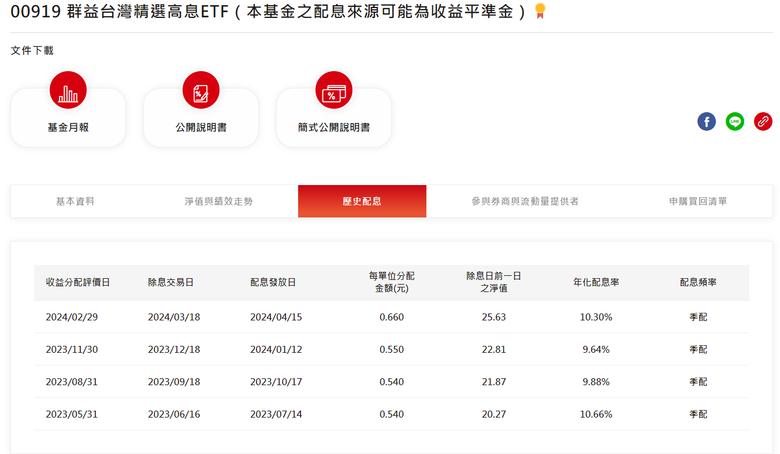Select the 2023/05/31 valuation date cell
The image size is (780, 454).
72,414
